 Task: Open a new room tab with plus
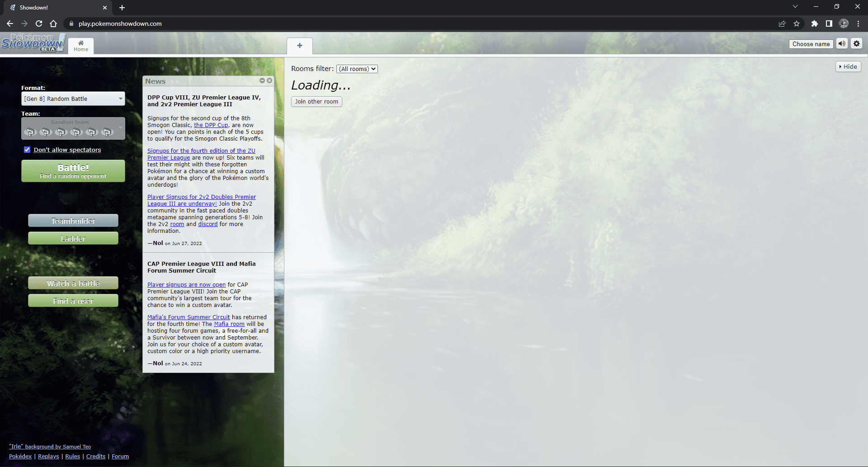(x=299, y=46)
